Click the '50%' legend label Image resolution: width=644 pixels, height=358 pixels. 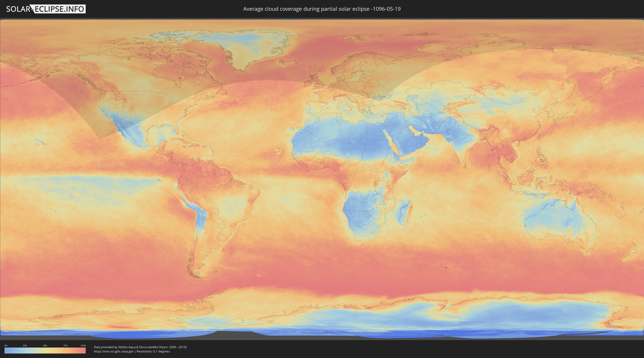[45, 345]
